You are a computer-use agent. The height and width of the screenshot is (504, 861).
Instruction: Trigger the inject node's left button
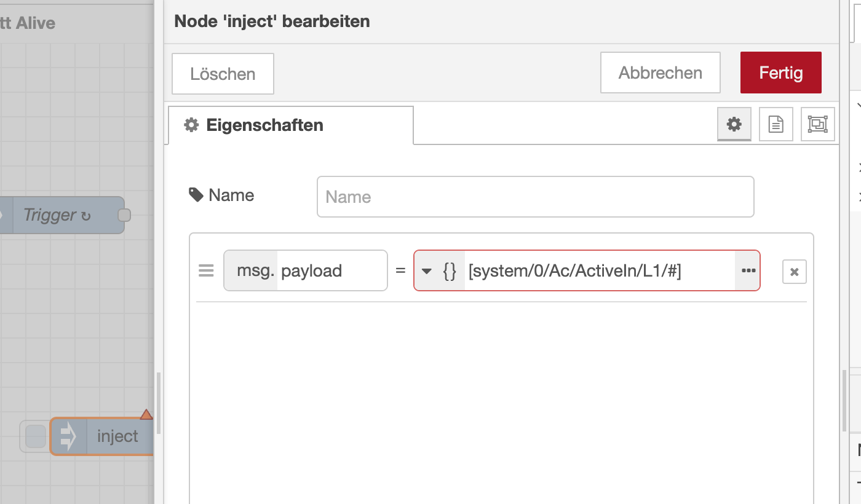click(36, 436)
